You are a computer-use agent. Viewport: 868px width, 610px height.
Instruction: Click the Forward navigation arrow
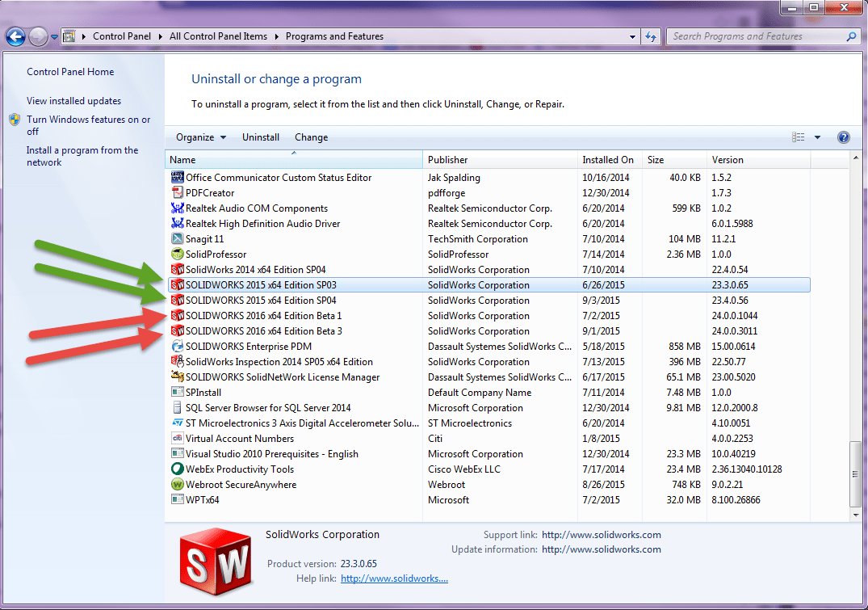pos(38,37)
